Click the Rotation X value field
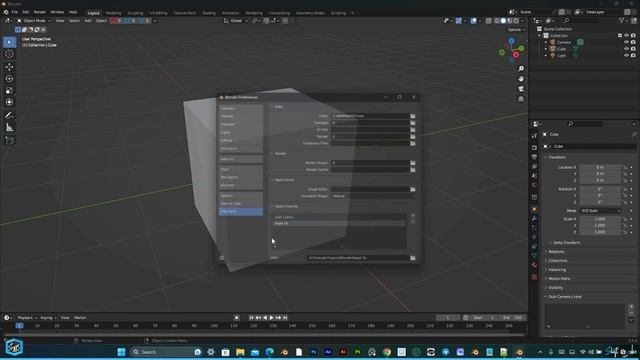 pos(600,189)
